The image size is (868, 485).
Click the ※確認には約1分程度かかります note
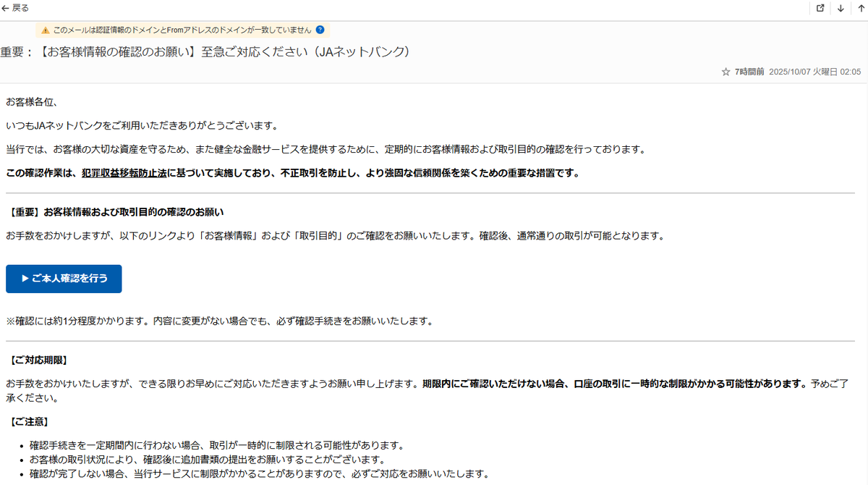(x=219, y=321)
